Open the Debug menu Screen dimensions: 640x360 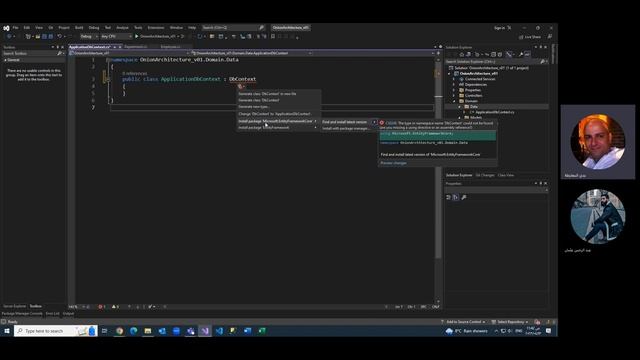tap(94, 28)
